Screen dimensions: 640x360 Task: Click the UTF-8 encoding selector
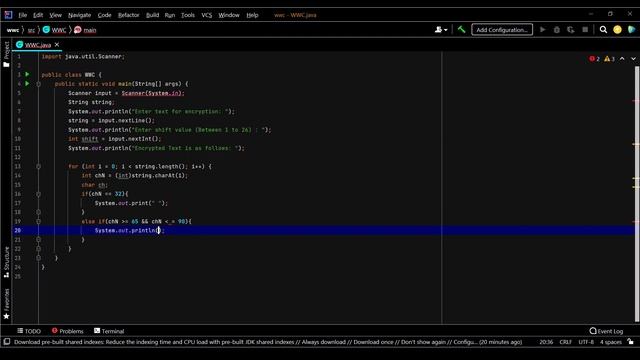tap(586, 342)
